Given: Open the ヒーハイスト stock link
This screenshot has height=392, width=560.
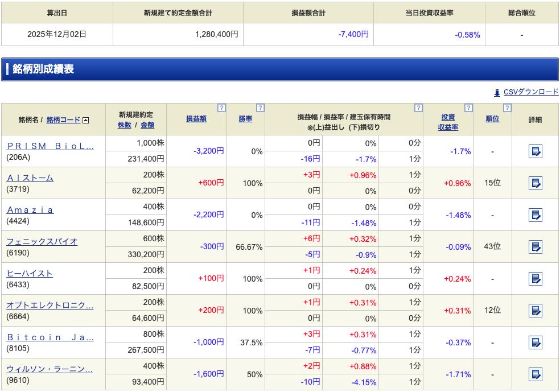Looking at the screenshot, I should tap(30, 273).
